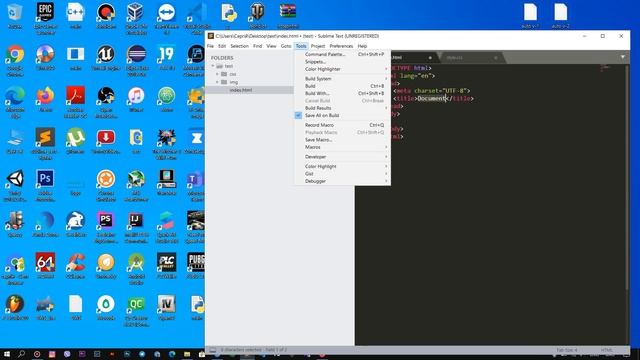Open the View menu

coord(271,46)
